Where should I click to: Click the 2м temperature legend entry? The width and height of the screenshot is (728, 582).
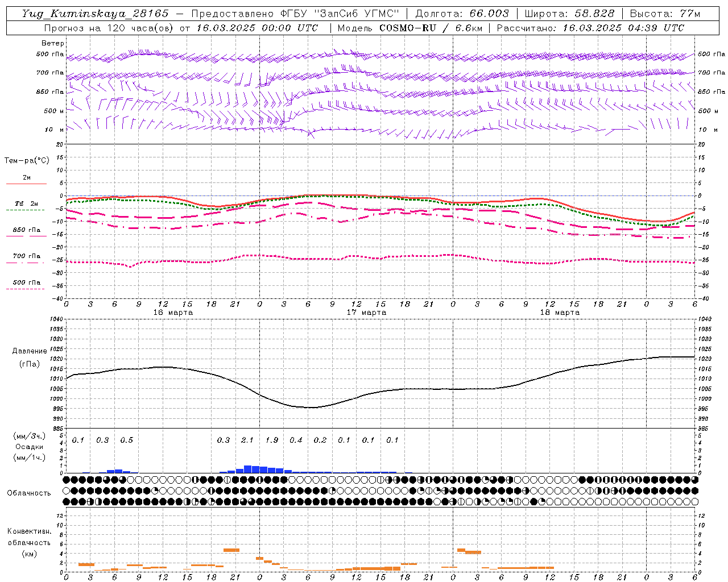26,178
